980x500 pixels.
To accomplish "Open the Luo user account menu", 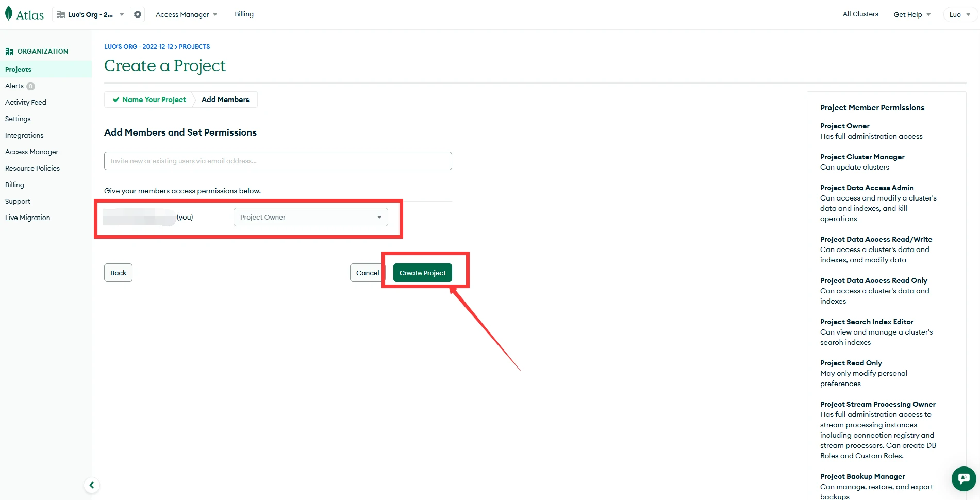I will 959,14.
